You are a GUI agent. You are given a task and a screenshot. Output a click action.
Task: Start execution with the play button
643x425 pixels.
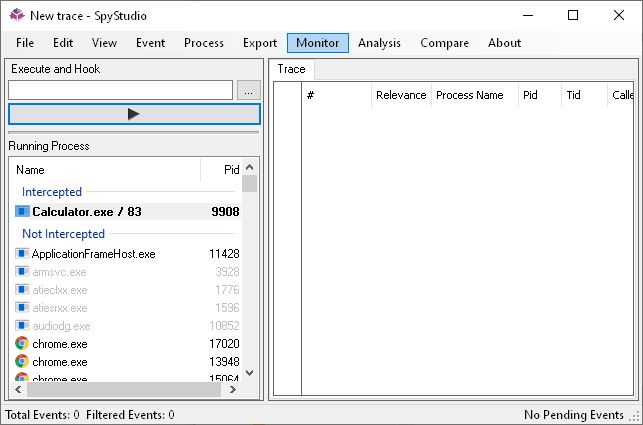pyautogui.click(x=134, y=114)
